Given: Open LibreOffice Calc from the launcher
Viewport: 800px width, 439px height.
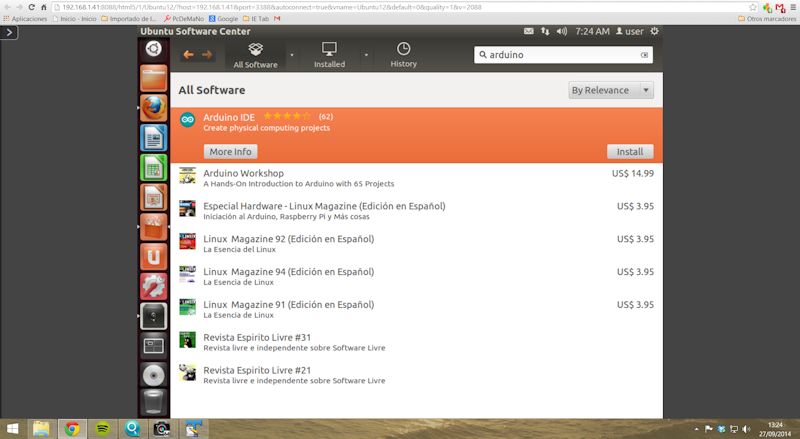Looking at the screenshot, I should click(x=154, y=167).
